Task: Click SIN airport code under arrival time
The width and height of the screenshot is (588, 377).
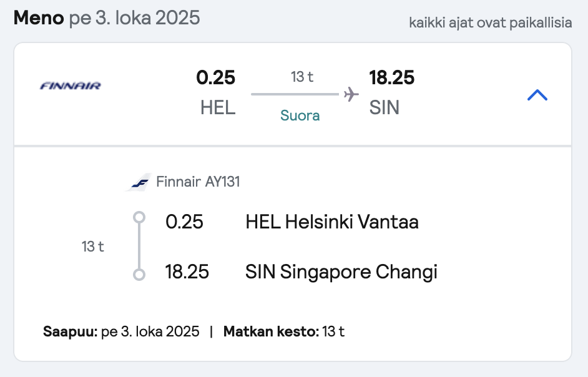Action: coord(385,107)
